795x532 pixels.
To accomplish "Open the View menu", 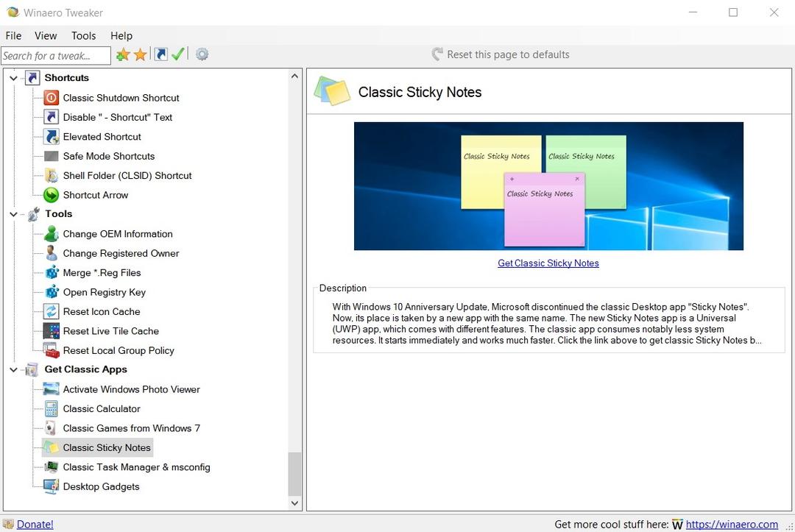I will click(x=46, y=35).
